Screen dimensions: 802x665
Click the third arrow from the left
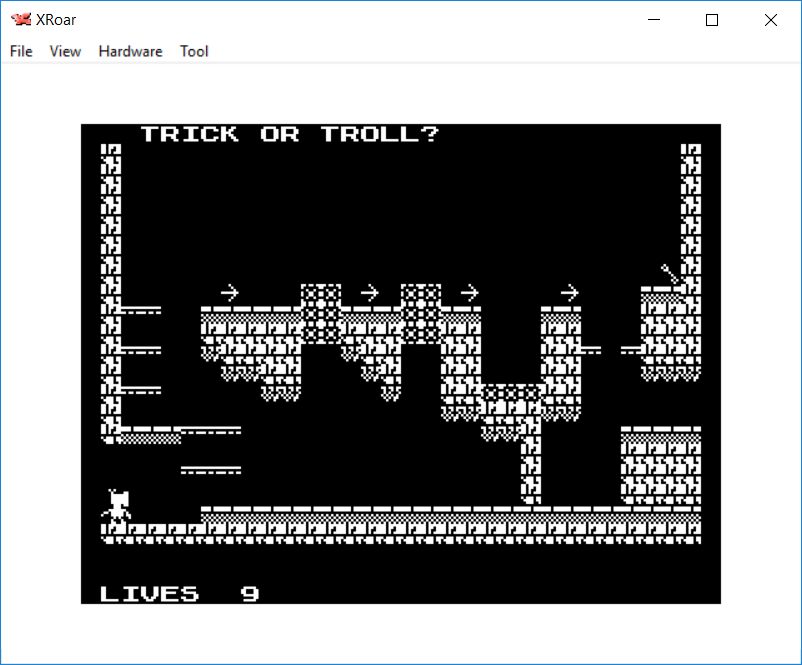(x=469, y=293)
